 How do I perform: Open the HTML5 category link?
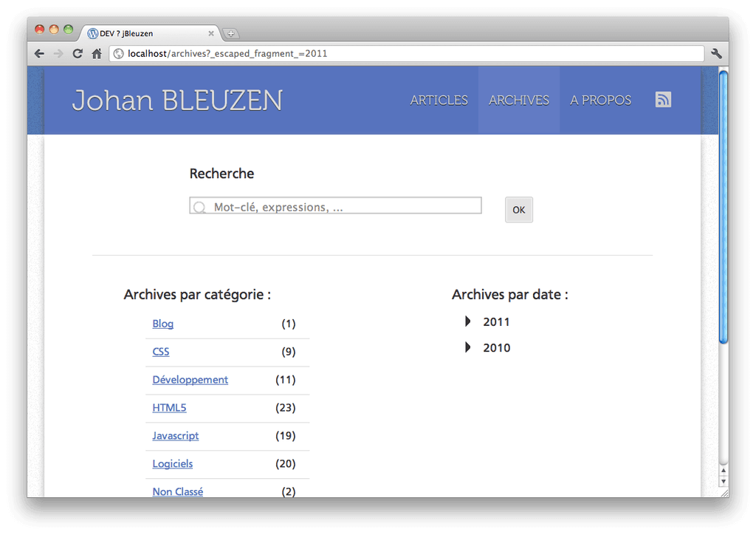coord(169,408)
